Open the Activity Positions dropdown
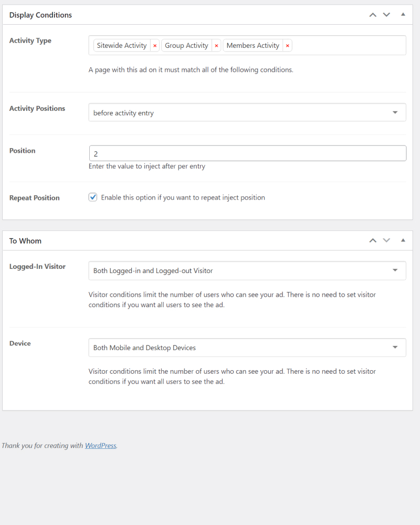 point(247,112)
